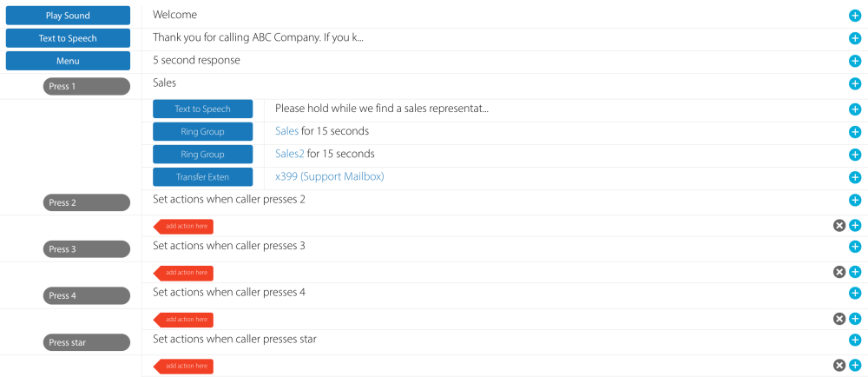Open the Sales2 ring group link

tap(289, 154)
